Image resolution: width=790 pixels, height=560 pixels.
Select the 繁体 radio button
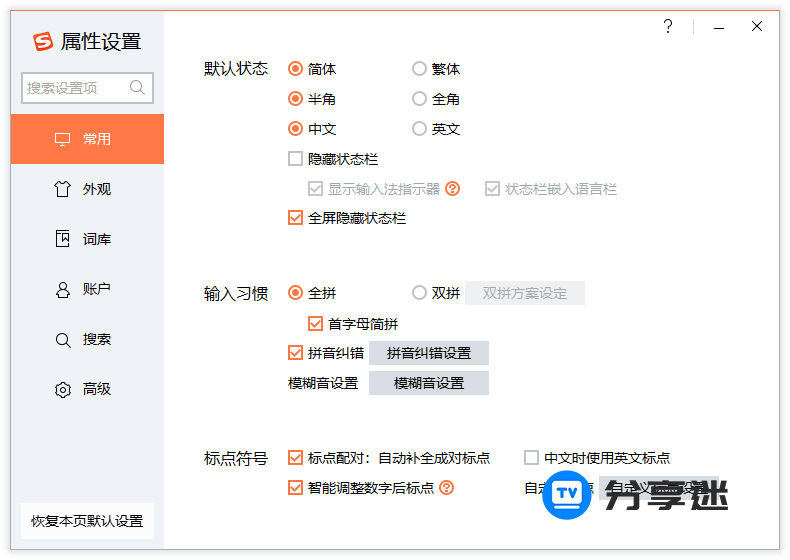coord(419,69)
